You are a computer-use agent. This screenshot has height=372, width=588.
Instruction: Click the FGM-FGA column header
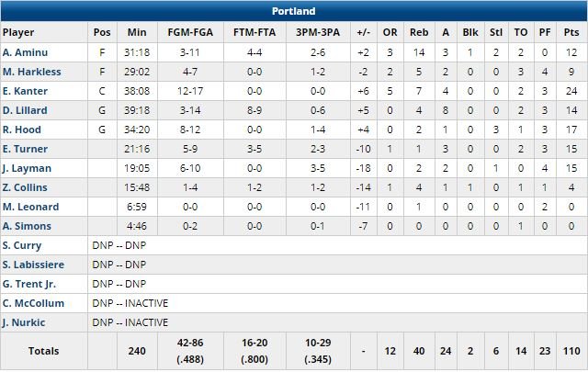[186, 32]
